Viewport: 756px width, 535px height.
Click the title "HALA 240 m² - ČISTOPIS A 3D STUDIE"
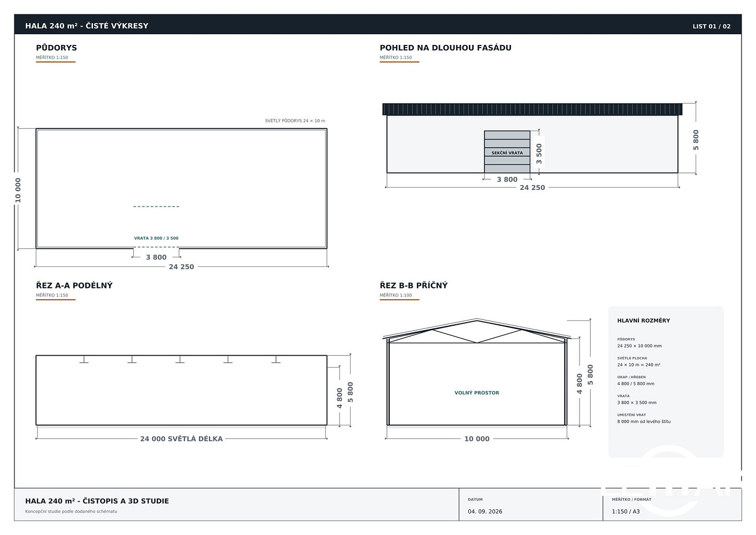point(97,501)
